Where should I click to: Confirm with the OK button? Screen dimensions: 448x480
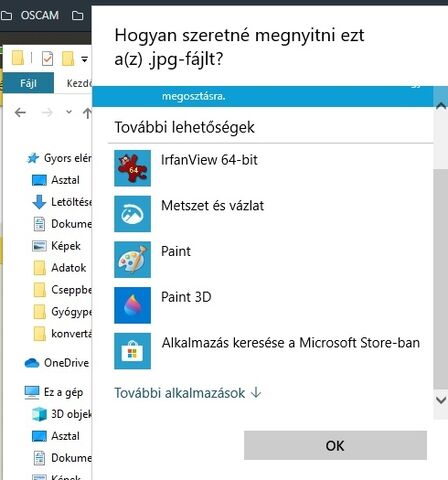(335, 445)
